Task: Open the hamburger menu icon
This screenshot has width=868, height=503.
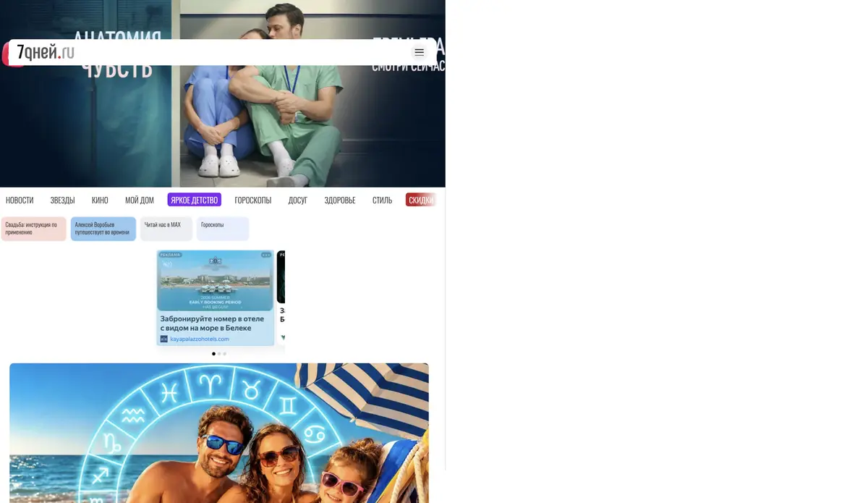Action: coord(419,52)
